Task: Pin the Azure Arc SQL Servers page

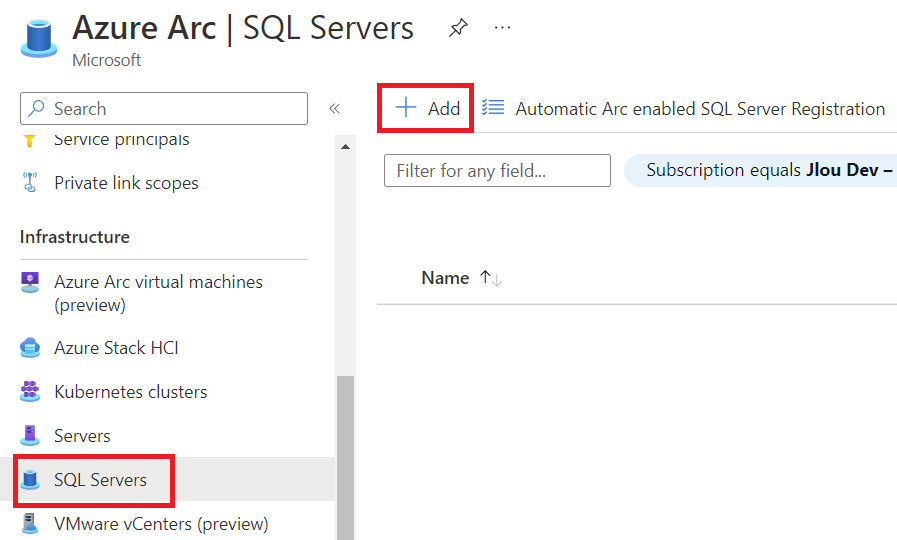Action: (458, 27)
